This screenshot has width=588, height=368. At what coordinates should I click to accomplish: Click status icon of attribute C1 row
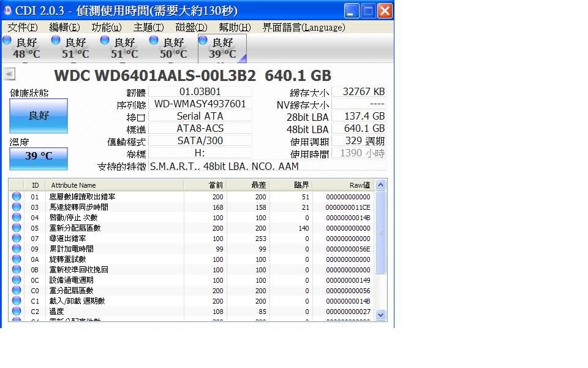pos(17,301)
